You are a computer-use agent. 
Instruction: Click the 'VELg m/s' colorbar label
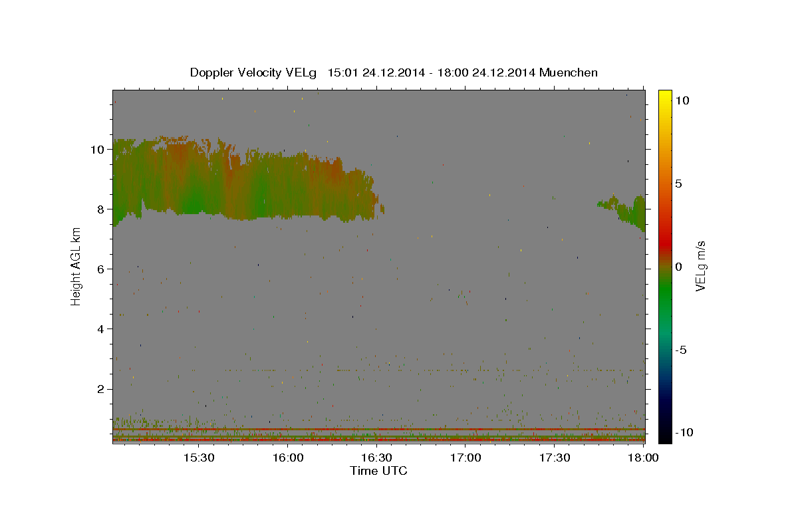[x=700, y=266]
